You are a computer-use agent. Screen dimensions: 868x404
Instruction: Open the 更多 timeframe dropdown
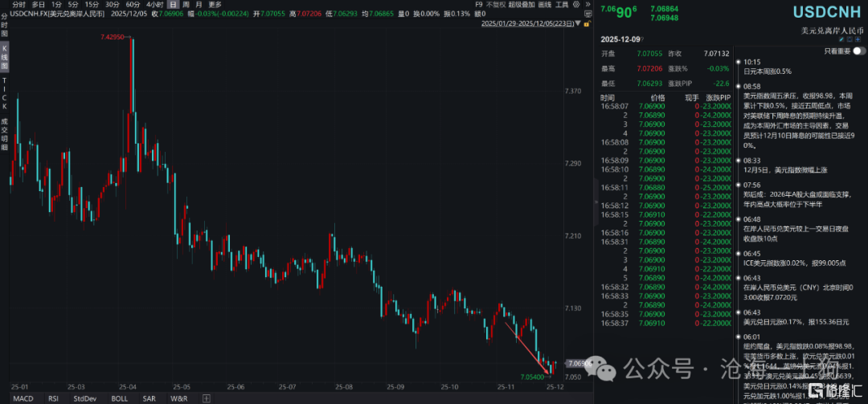(215, 4)
